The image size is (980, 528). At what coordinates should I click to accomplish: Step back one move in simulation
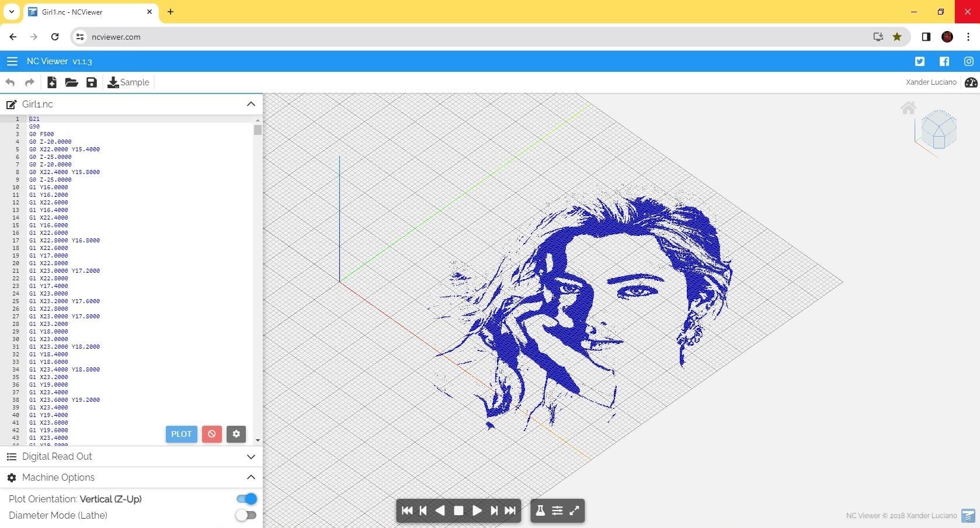coord(423,510)
